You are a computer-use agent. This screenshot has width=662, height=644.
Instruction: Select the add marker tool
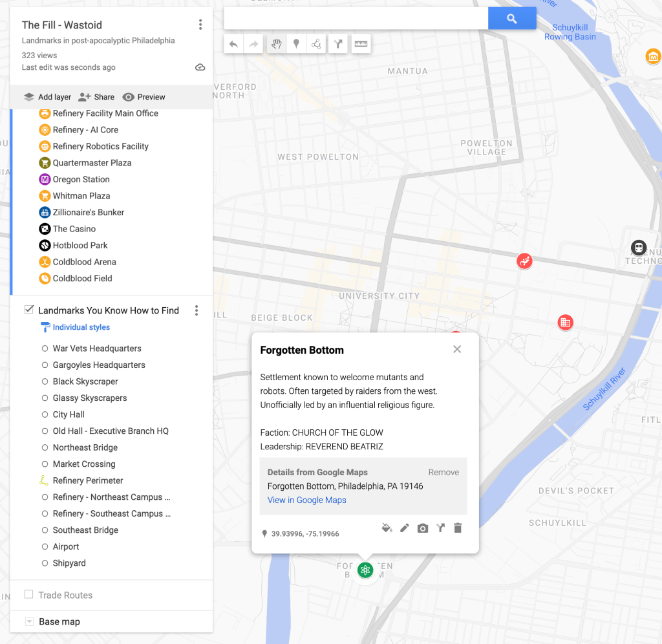point(296,44)
